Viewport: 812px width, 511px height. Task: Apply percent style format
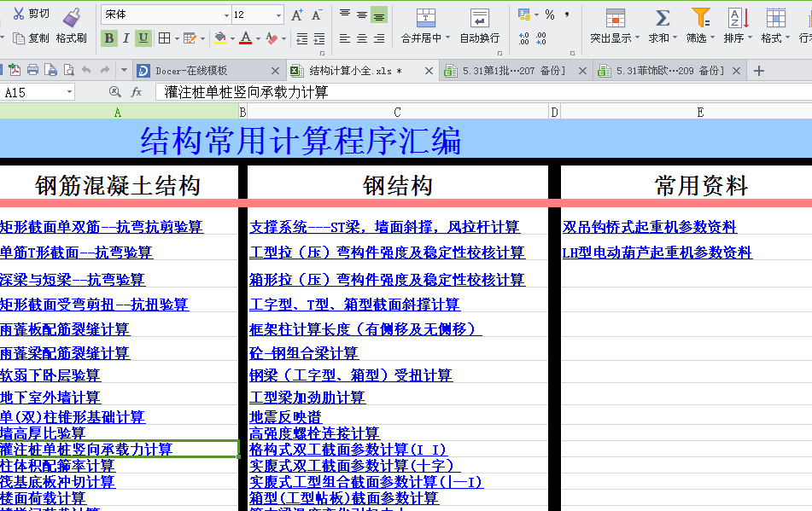point(550,15)
